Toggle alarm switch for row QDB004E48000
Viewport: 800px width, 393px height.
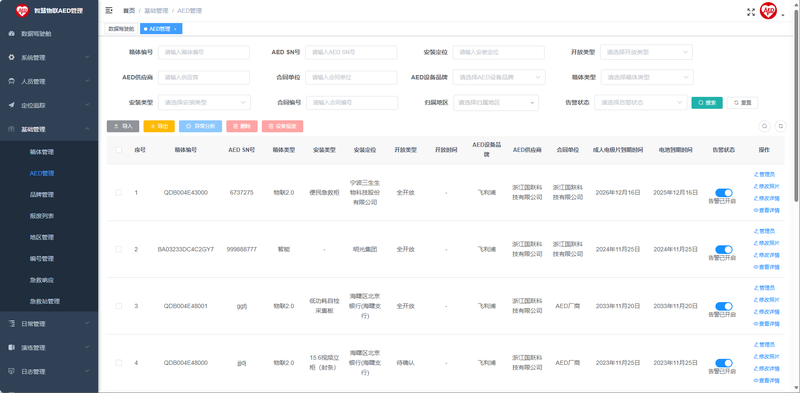[x=723, y=363]
